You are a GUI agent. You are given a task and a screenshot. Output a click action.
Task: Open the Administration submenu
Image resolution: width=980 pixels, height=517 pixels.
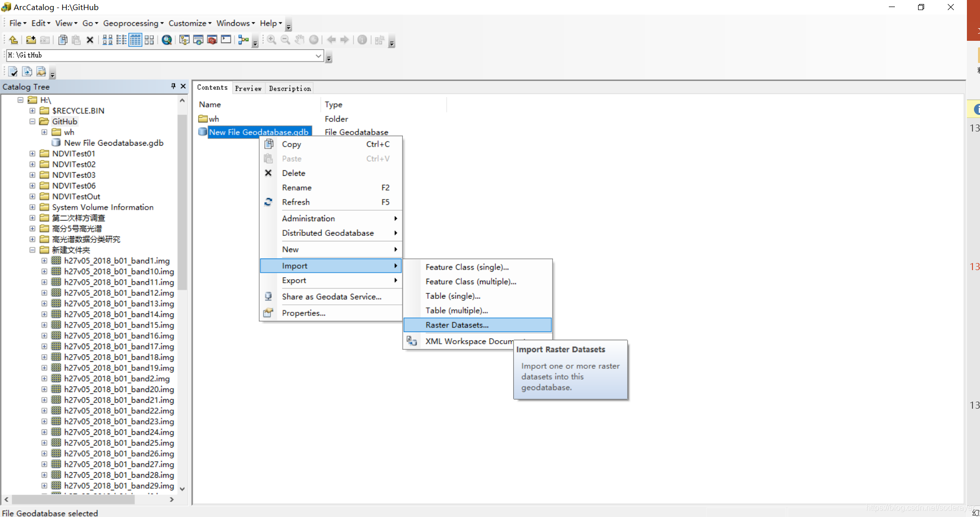coord(331,218)
